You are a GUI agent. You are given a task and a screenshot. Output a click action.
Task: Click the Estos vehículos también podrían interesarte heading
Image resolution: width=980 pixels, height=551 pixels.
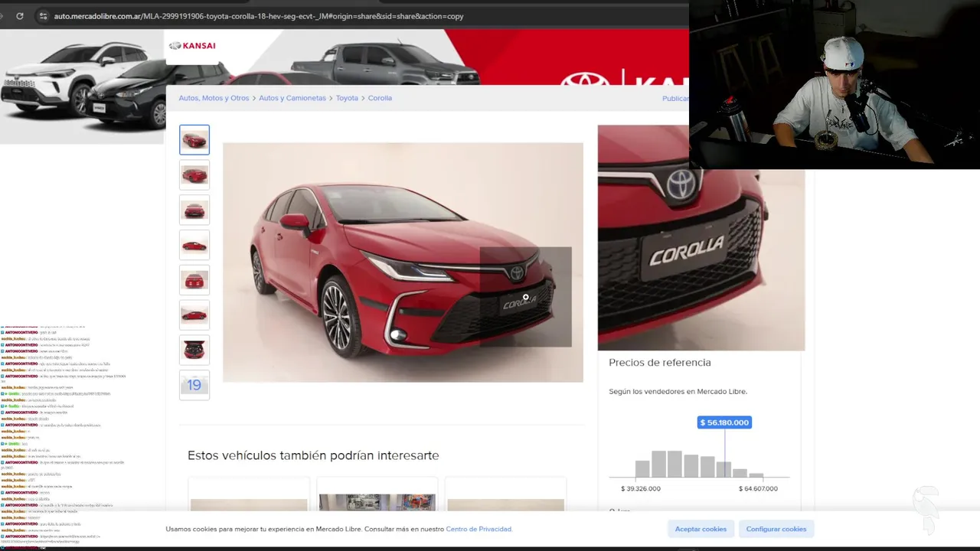(x=313, y=455)
